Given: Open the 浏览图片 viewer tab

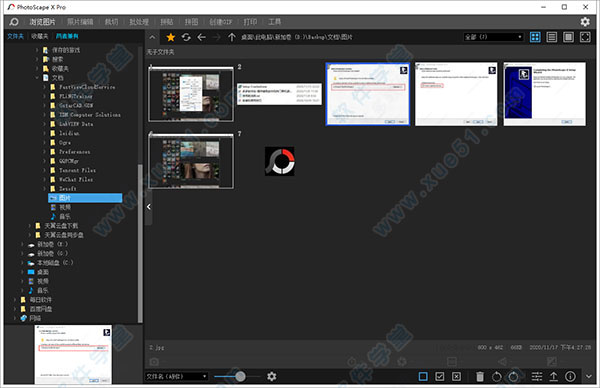Looking at the screenshot, I should [42, 22].
